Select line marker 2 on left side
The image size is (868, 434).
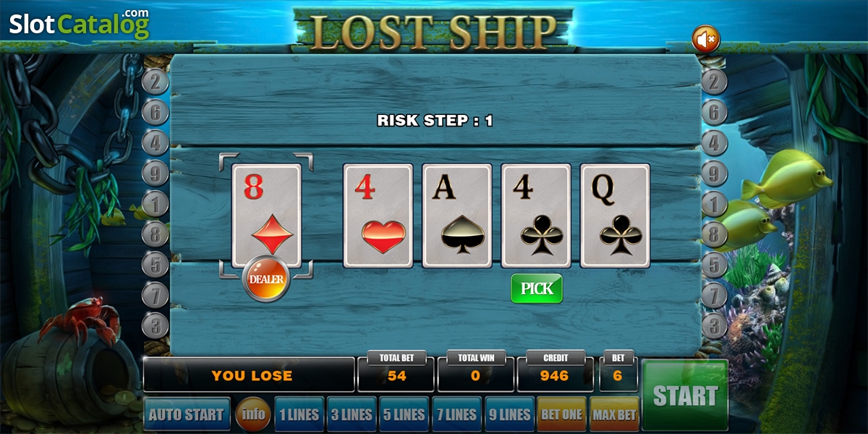(x=155, y=82)
